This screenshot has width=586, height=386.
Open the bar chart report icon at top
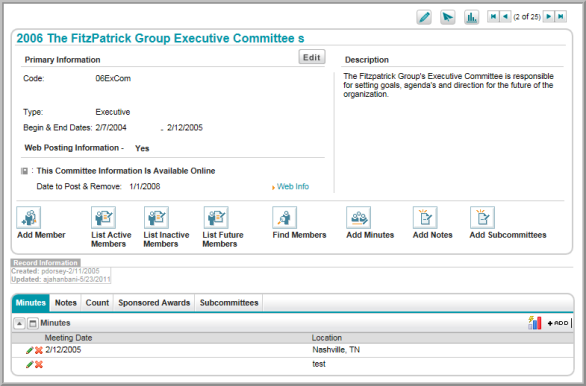pyautogui.click(x=471, y=17)
